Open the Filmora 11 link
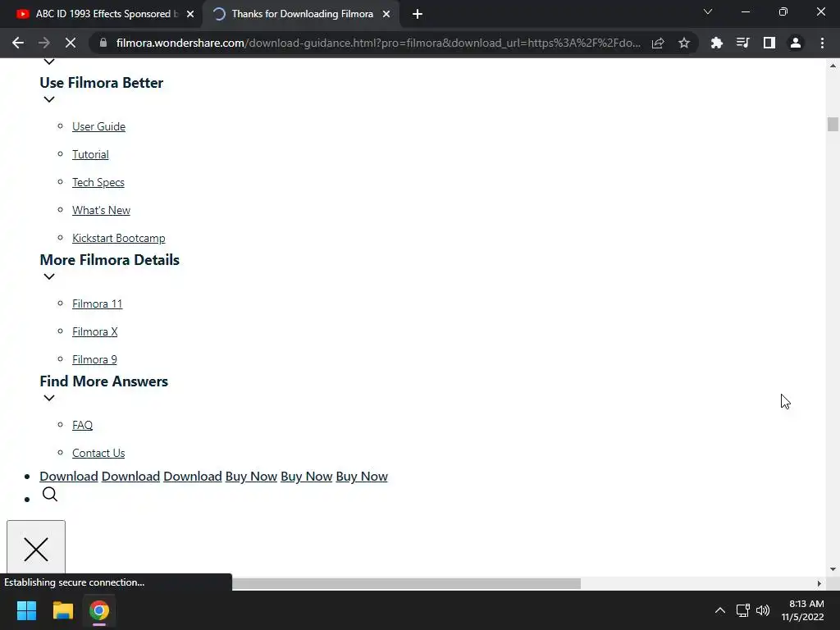Screen dimensions: 840x630 coord(97,304)
